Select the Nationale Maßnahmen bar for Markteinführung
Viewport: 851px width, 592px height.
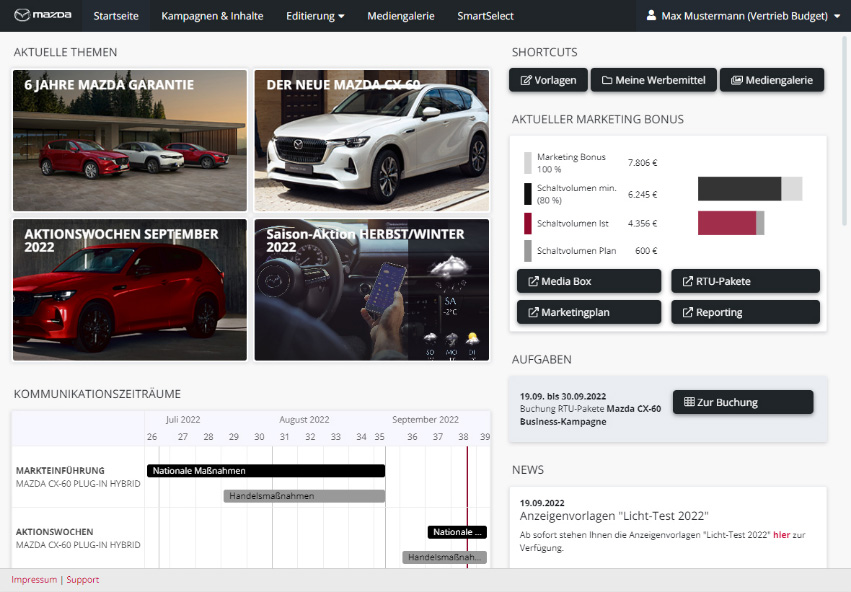[x=265, y=470]
